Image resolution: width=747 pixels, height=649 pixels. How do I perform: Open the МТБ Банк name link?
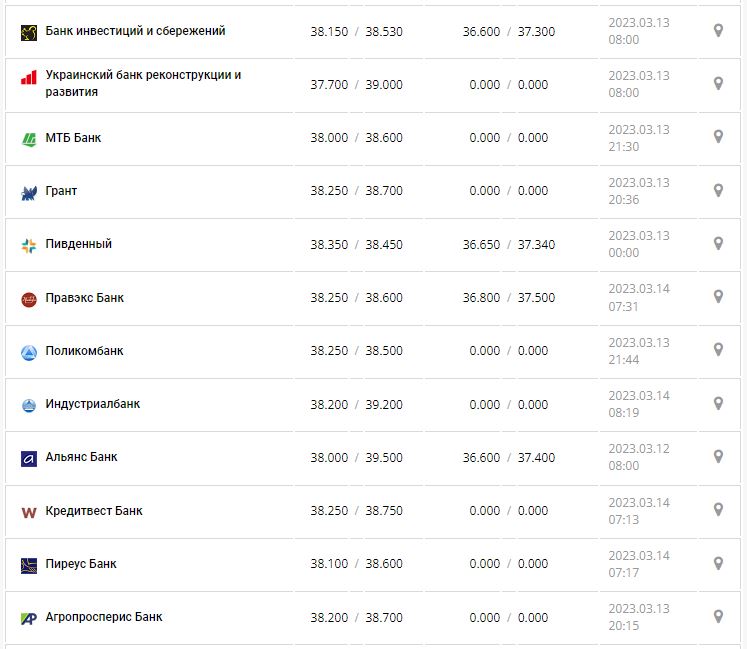point(73,138)
